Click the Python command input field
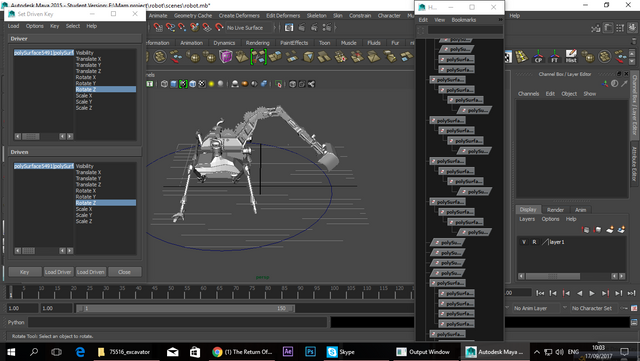The image size is (640, 361). tap(178, 323)
